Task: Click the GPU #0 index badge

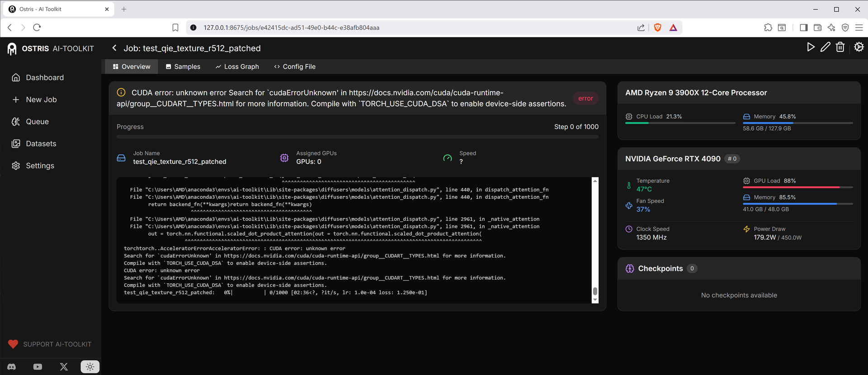Action: coord(732,159)
